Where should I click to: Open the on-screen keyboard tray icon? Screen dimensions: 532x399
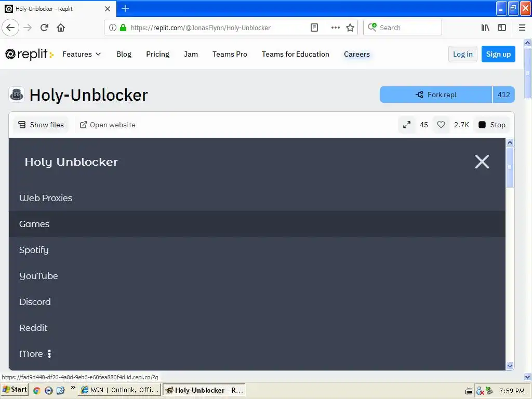tap(469, 391)
